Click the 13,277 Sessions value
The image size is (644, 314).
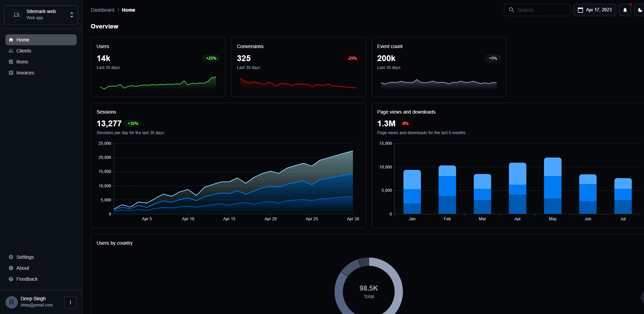109,124
